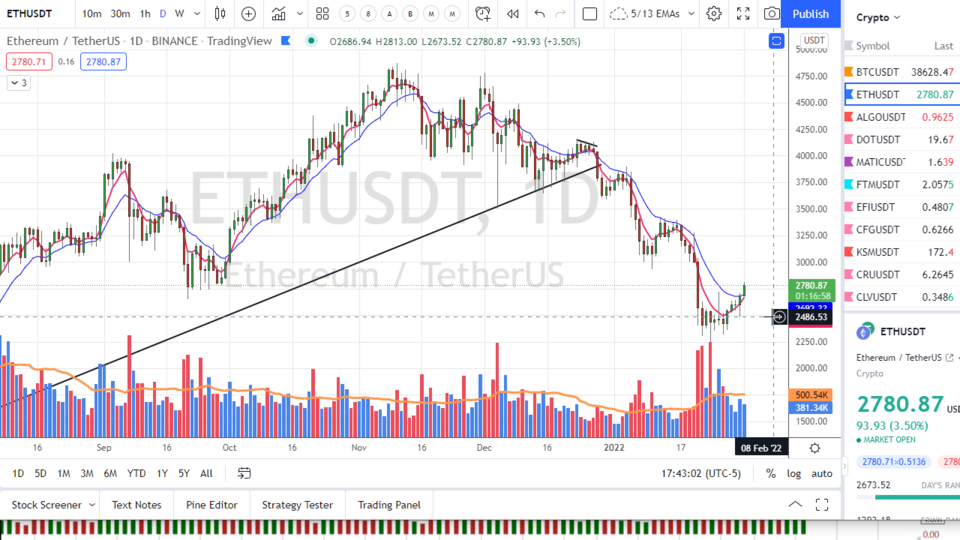Click the create alert clock icon

[483, 14]
